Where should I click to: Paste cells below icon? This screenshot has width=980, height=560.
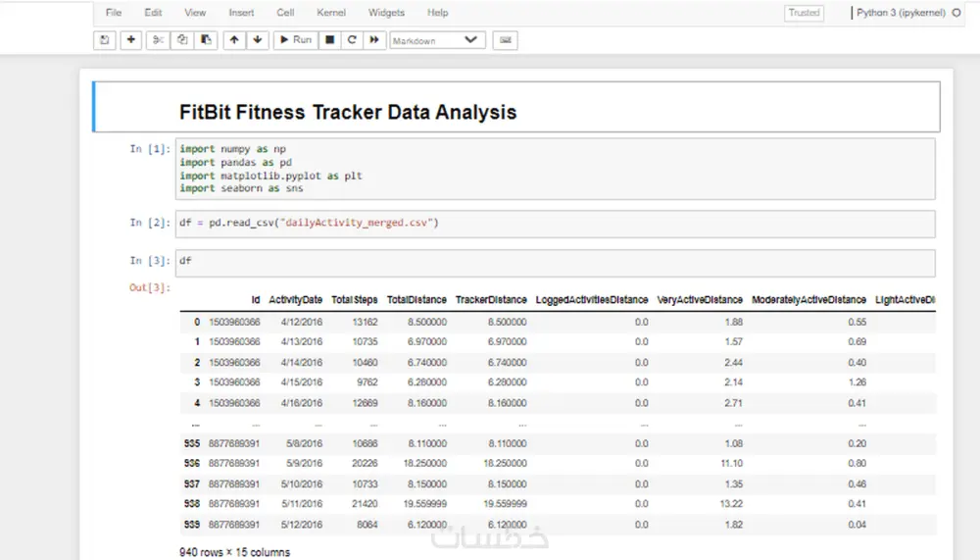pyautogui.click(x=206, y=40)
